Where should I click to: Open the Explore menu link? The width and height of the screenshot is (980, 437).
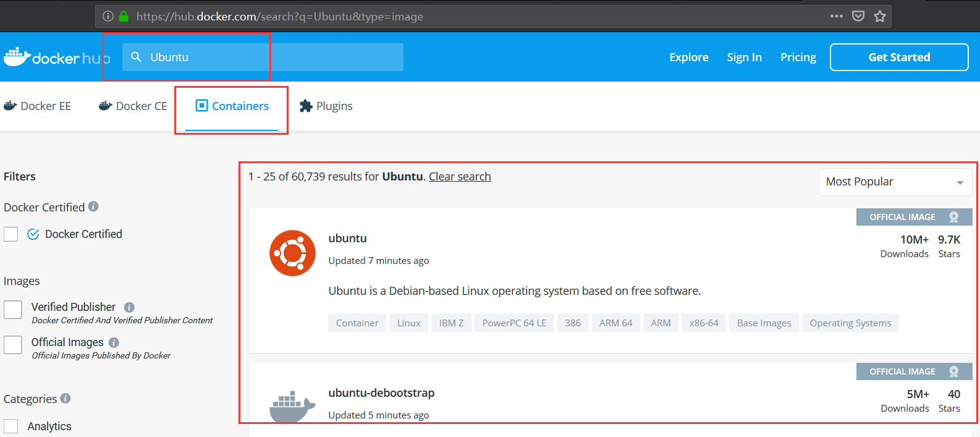click(x=689, y=57)
